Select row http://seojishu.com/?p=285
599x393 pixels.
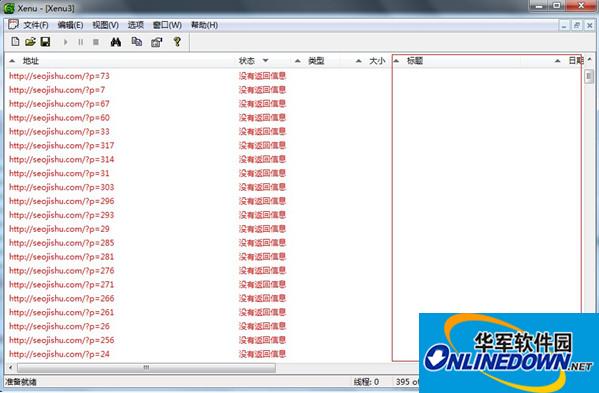pos(62,243)
